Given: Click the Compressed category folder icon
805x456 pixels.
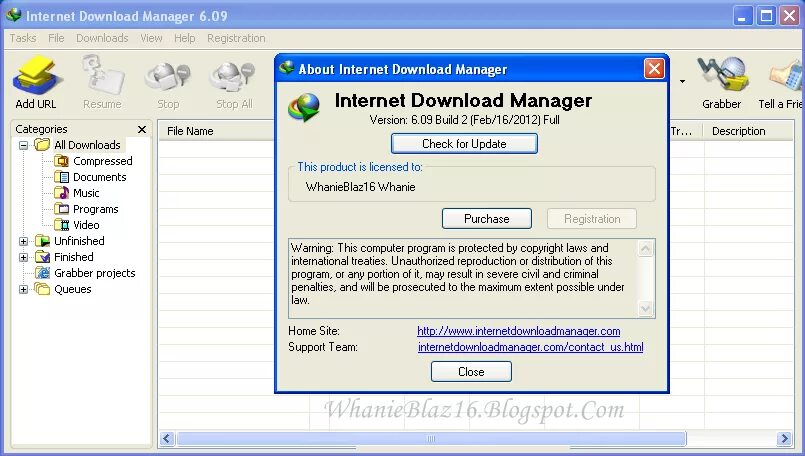Looking at the screenshot, I should tap(61, 161).
